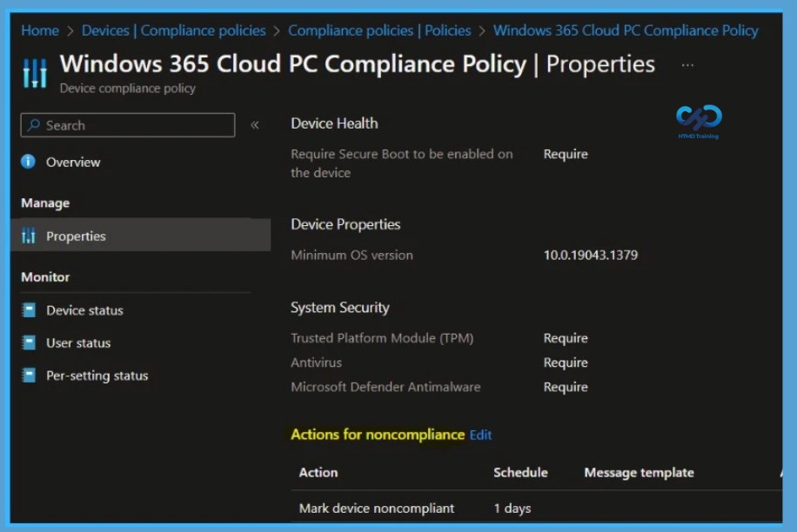Select Properties in the Manage section

pos(140,236)
